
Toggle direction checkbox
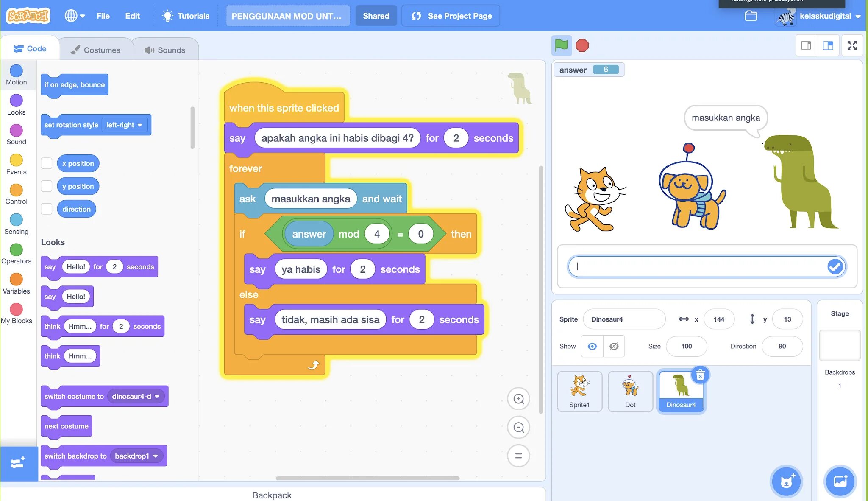[47, 209]
